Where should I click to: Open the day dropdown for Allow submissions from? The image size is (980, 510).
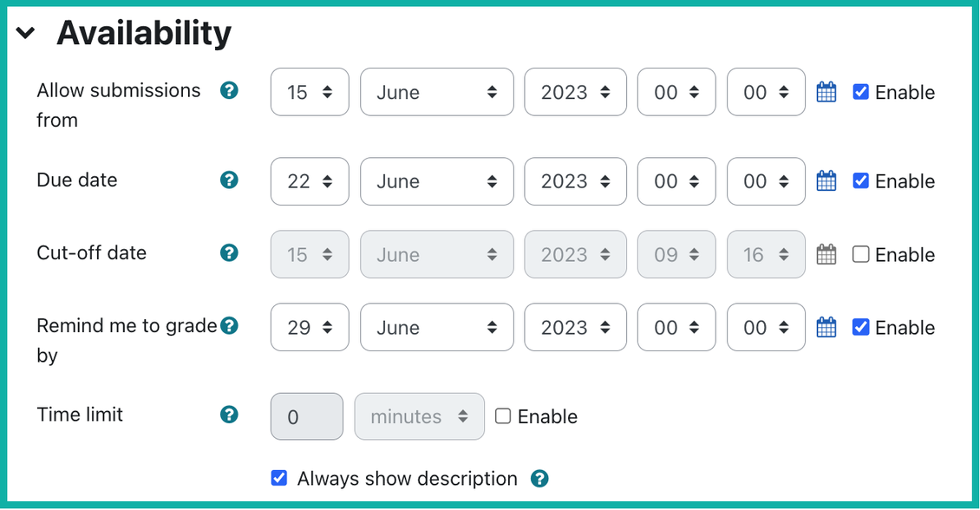309,91
